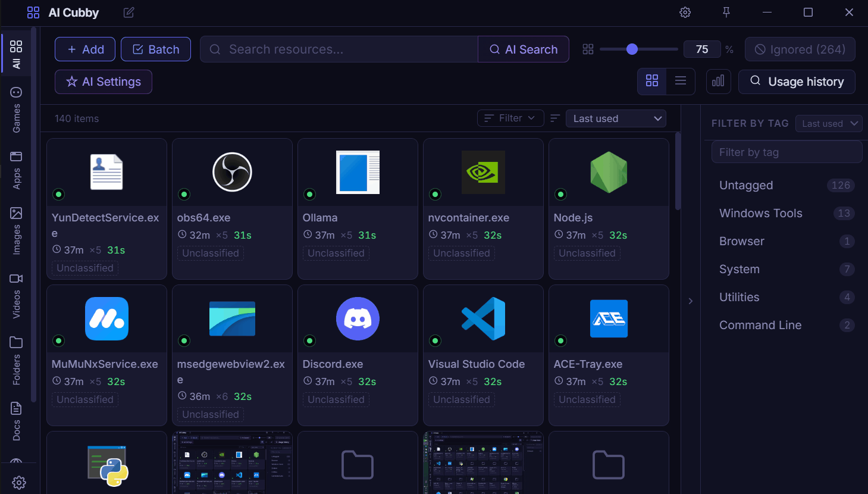The width and height of the screenshot is (868, 494).
Task: Run AI Search
Action: [x=524, y=49]
